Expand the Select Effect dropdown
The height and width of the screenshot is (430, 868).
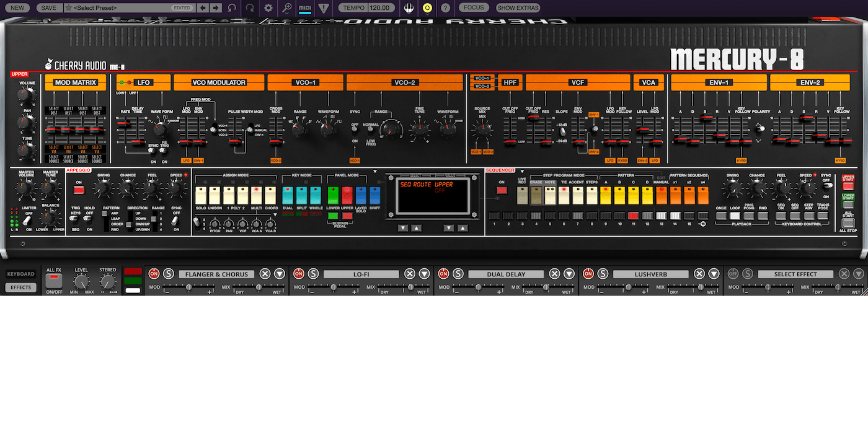[795, 273]
